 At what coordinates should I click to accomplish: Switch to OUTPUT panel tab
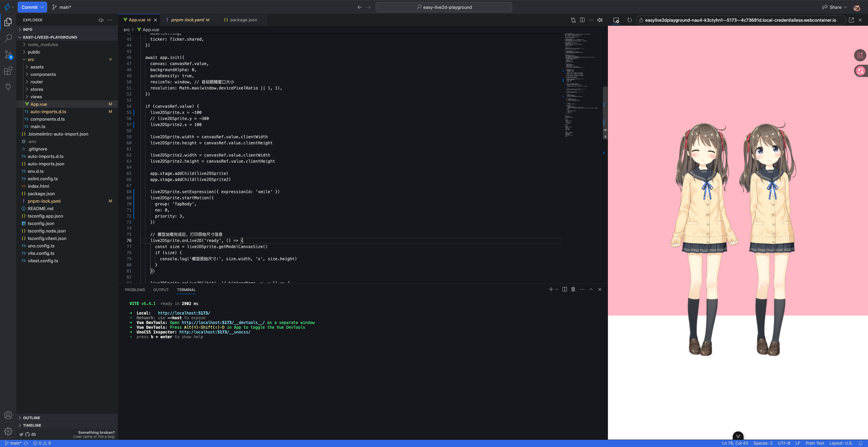click(161, 290)
